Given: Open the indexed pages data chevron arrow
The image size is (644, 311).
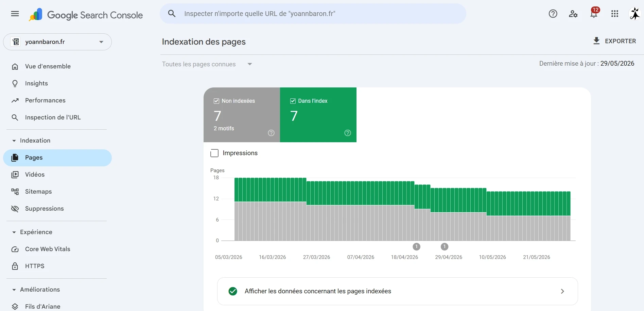Looking at the screenshot, I should (562, 291).
